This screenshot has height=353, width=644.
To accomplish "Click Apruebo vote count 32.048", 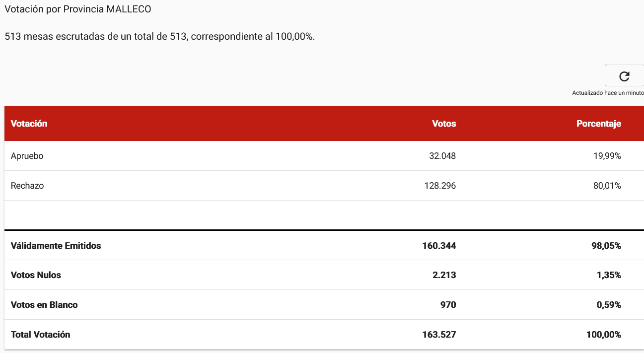I will [x=442, y=156].
